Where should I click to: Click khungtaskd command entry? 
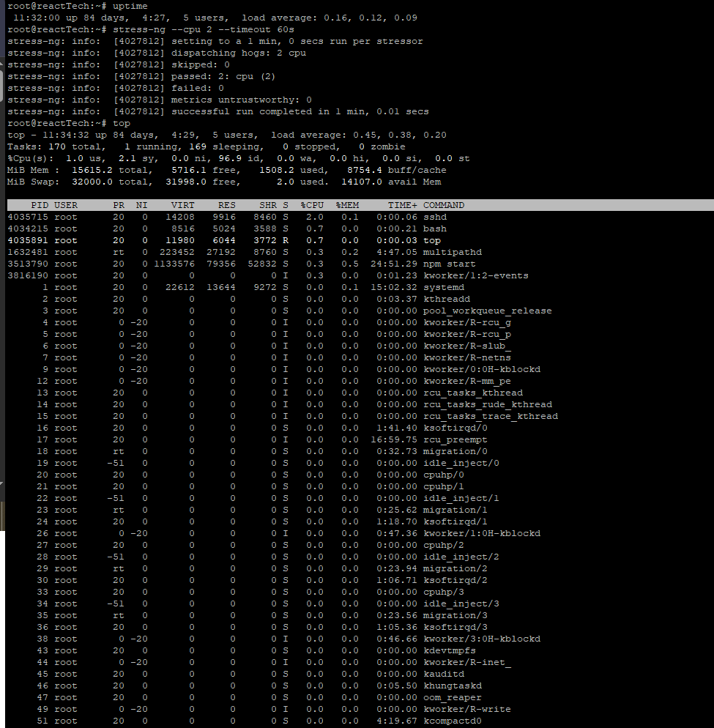pos(452,686)
